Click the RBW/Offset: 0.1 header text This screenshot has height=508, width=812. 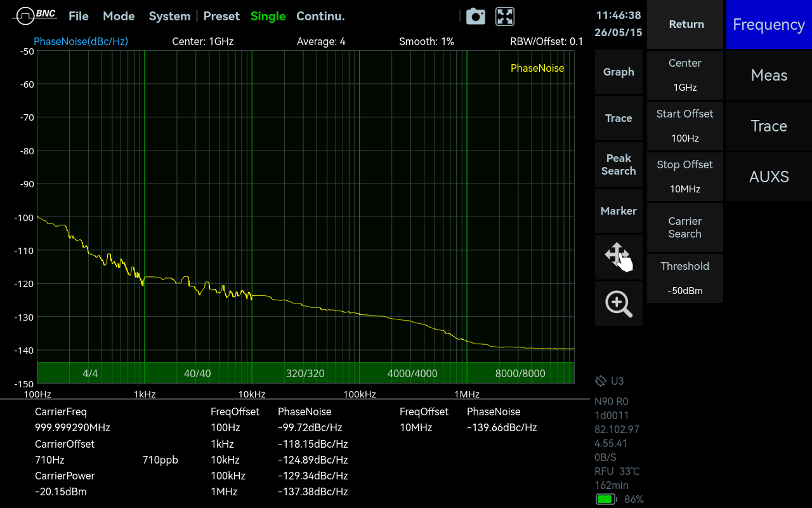[546, 41]
